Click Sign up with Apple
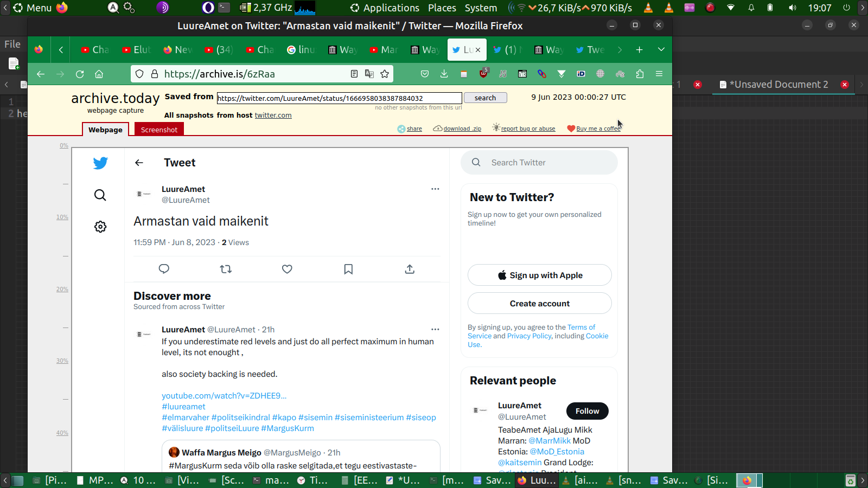868x488 pixels. tap(540, 275)
